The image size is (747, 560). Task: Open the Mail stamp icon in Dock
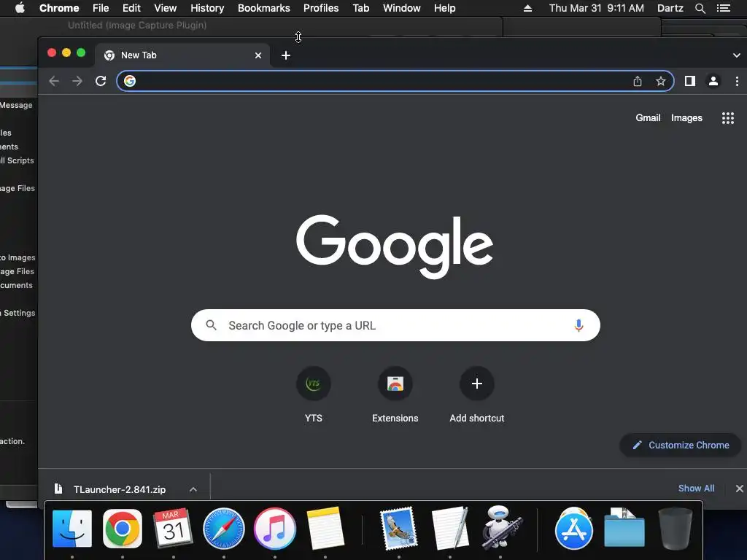pyautogui.click(x=399, y=529)
